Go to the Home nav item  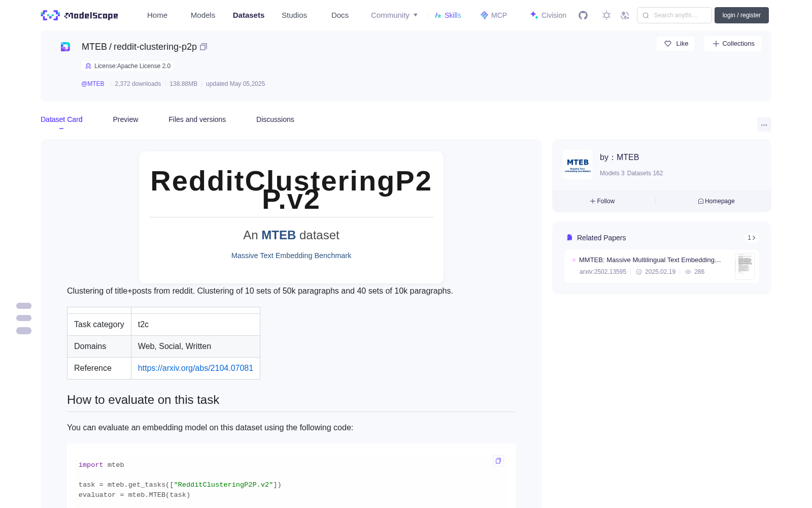coord(157,15)
